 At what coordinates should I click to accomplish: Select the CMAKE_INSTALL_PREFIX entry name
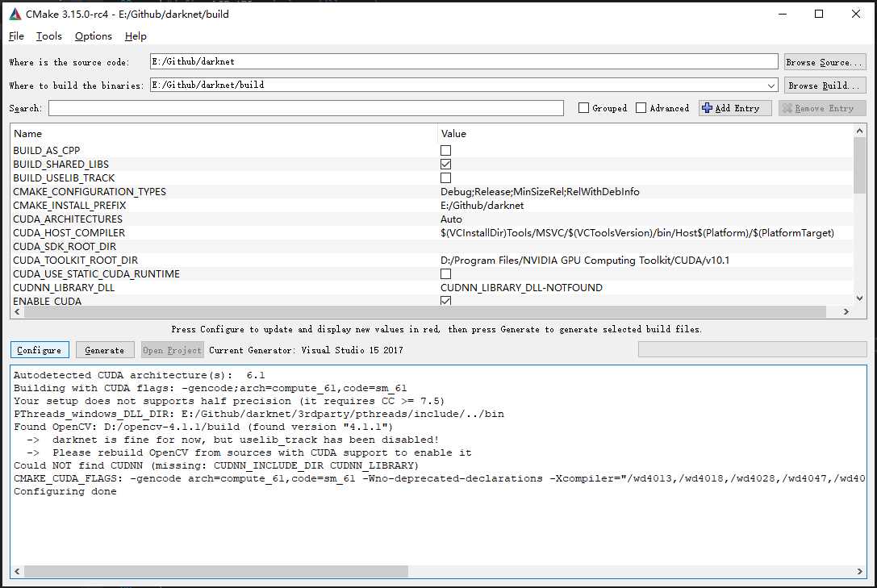pos(69,205)
